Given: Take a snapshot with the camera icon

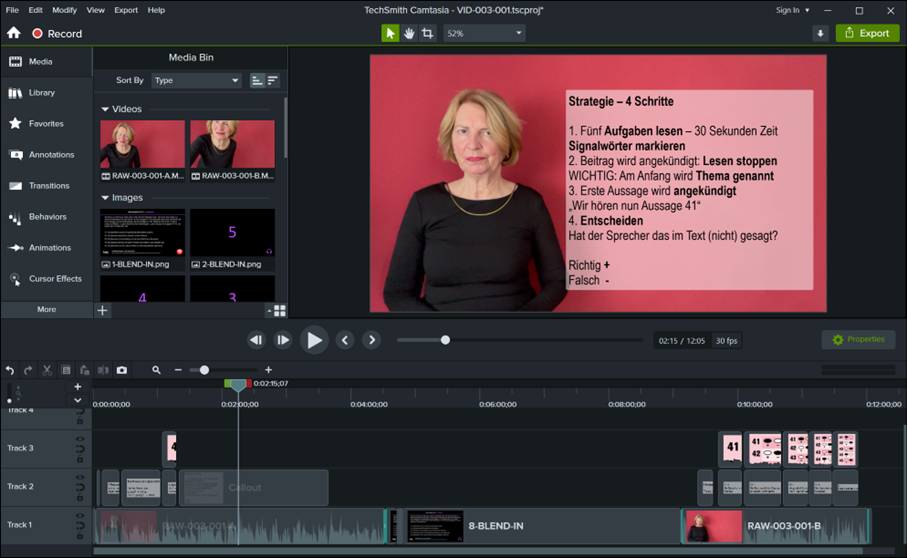Looking at the screenshot, I should [x=122, y=370].
